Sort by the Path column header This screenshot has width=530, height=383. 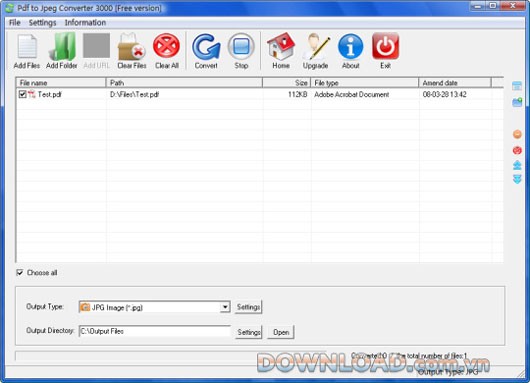pos(185,83)
